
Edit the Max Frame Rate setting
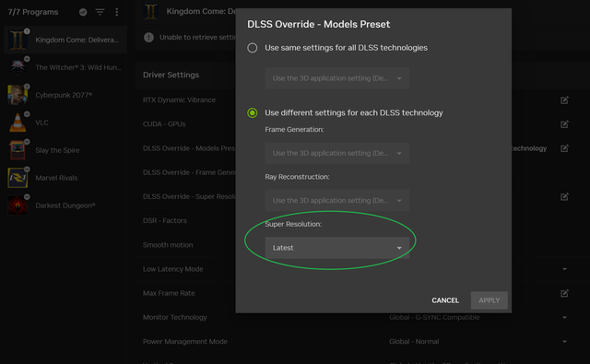coord(564,293)
